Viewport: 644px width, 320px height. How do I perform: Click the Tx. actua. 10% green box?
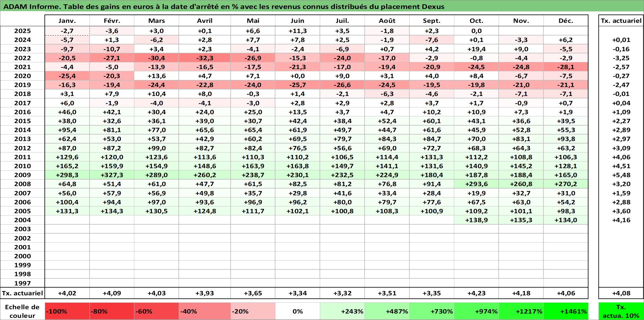(621, 311)
